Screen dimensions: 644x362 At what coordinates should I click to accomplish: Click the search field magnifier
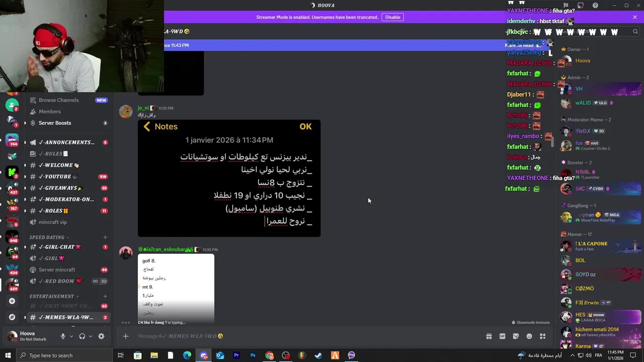coord(635,32)
